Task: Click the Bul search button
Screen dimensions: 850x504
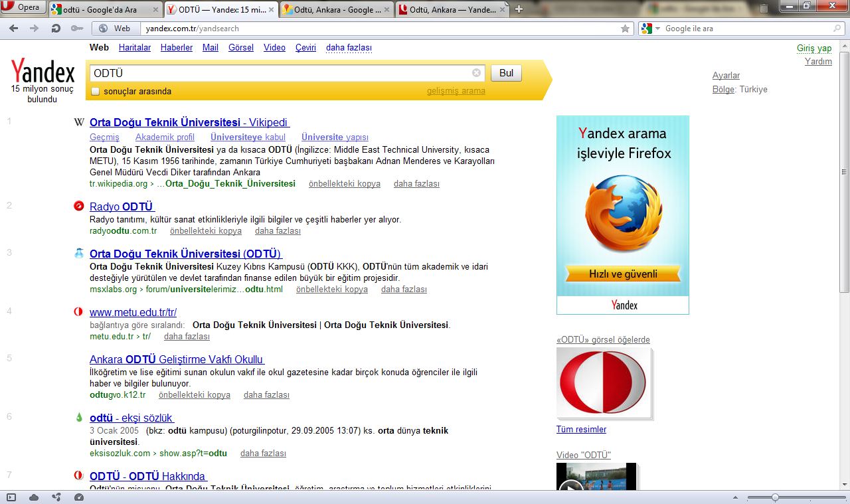Action: tap(506, 73)
